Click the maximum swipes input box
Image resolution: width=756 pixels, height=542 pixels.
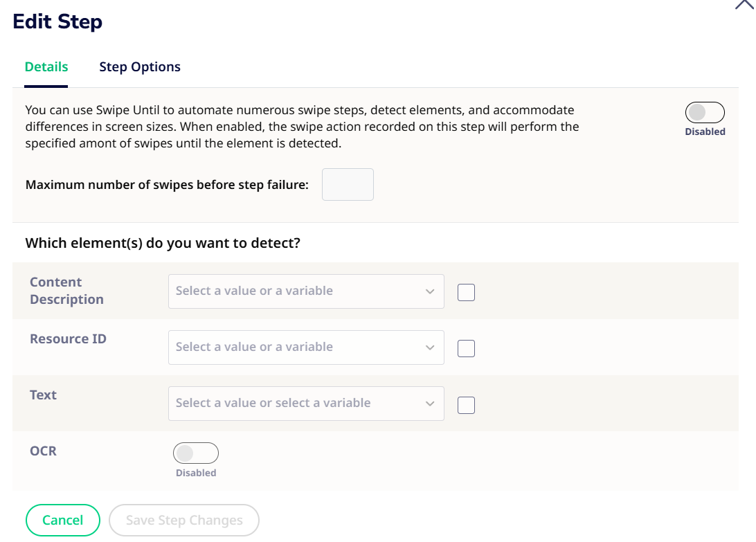348,184
